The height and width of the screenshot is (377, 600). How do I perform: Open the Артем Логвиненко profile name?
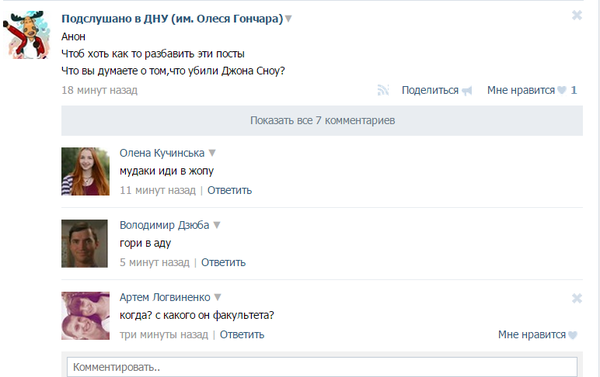tap(165, 297)
